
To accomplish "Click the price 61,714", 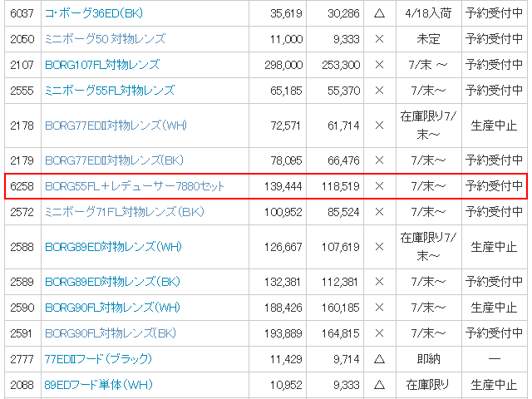I will coord(343,126).
